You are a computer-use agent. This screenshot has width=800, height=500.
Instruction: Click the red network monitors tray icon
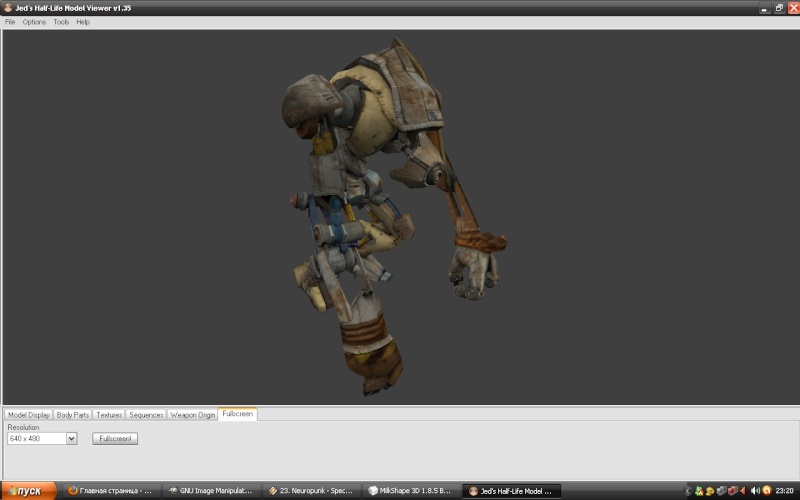(733, 491)
